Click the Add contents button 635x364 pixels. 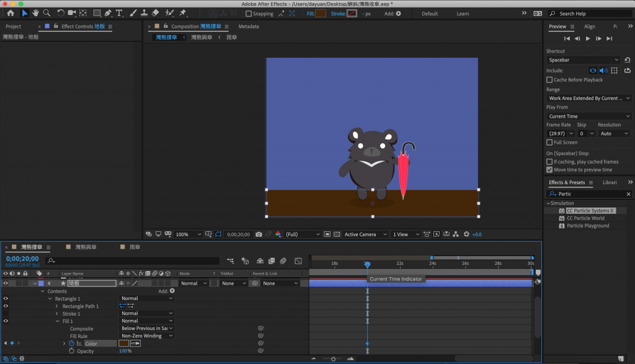click(172, 291)
